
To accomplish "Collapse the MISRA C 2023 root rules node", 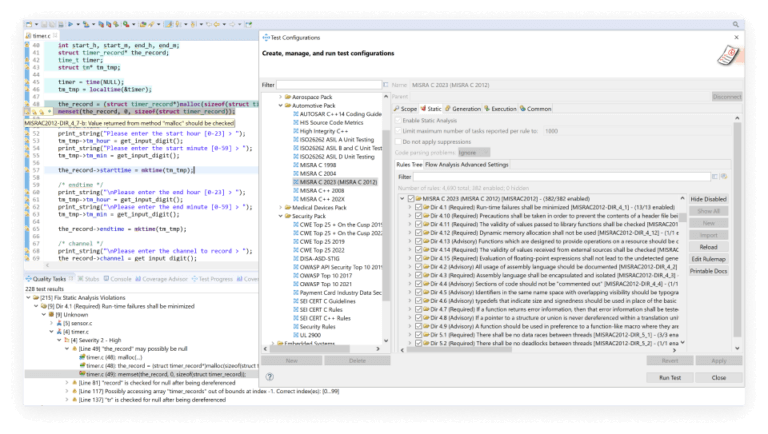I will pos(402,199).
